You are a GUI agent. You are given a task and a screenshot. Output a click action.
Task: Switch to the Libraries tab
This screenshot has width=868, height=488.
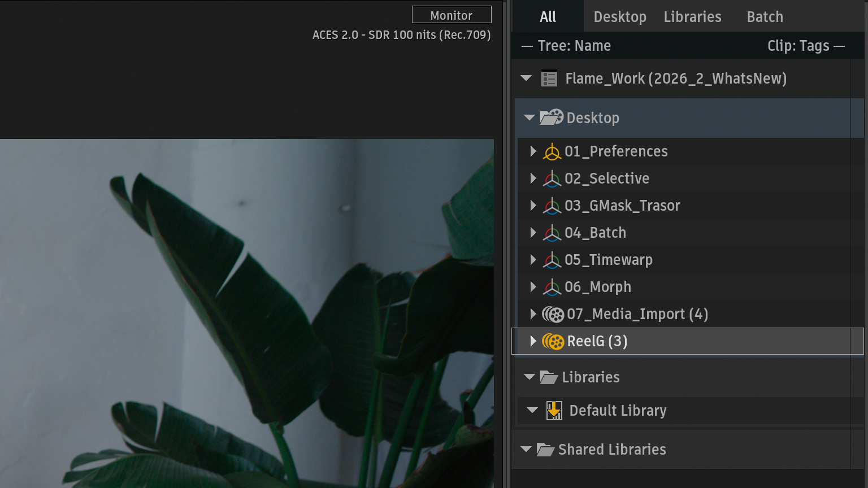pyautogui.click(x=692, y=17)
